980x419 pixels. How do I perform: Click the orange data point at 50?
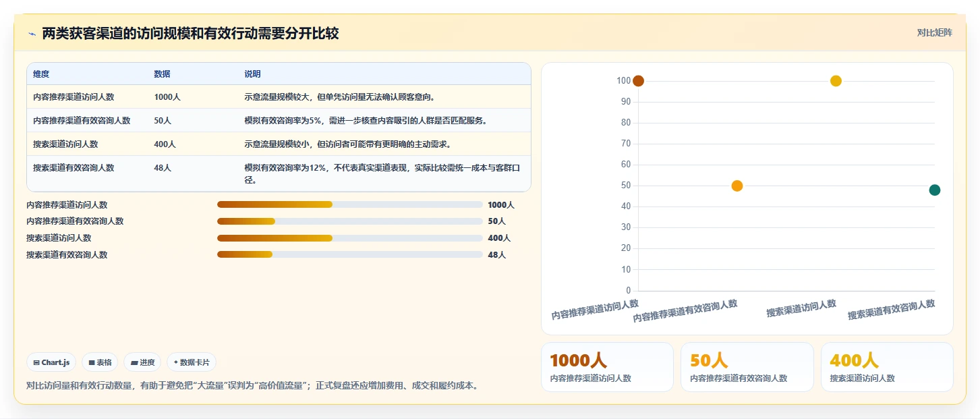[x=737, y=186]
